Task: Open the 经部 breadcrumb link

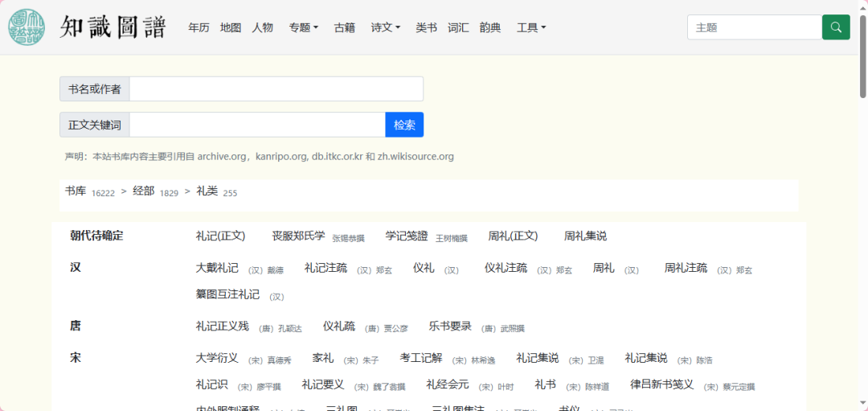Action: 143,191
